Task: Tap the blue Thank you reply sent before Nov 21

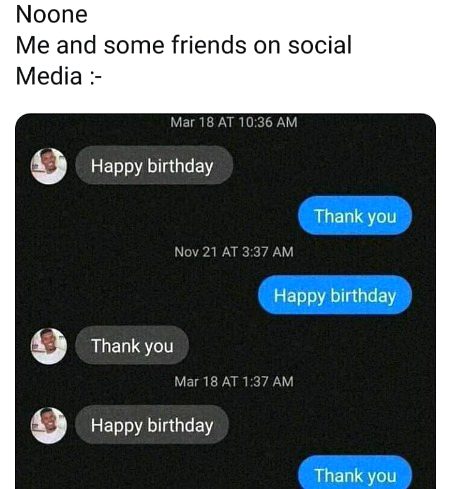Action: tap(355, 216)
